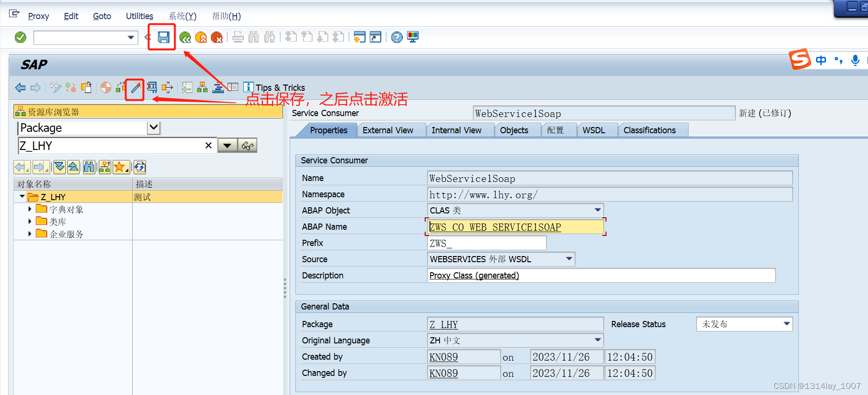Click the Display superior object list icon
The image size is (868, 395).
click(x=105, y=167)
